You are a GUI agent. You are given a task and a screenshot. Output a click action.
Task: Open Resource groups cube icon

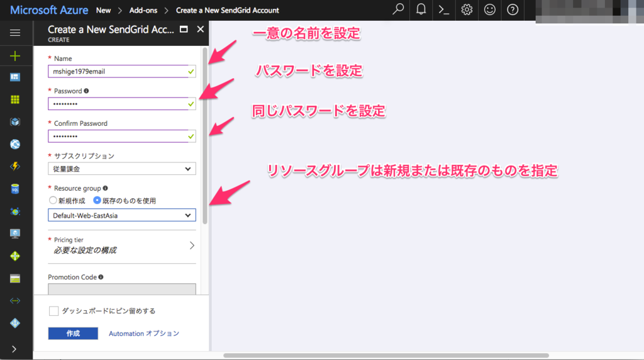(x=15, y=121)
